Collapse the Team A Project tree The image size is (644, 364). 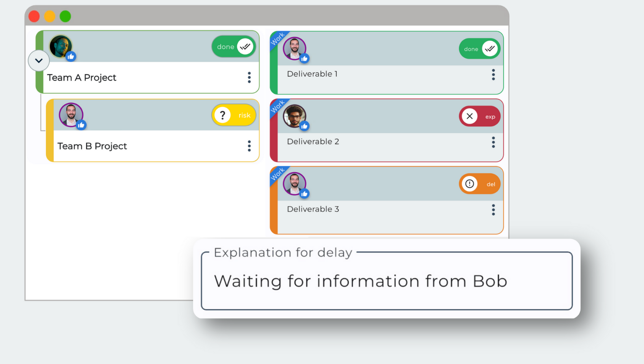39,61
